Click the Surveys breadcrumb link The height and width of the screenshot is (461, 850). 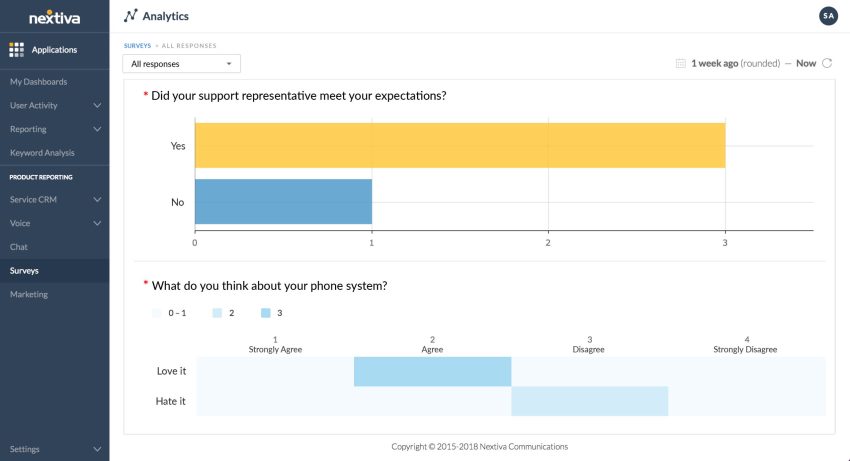[138, 46]
